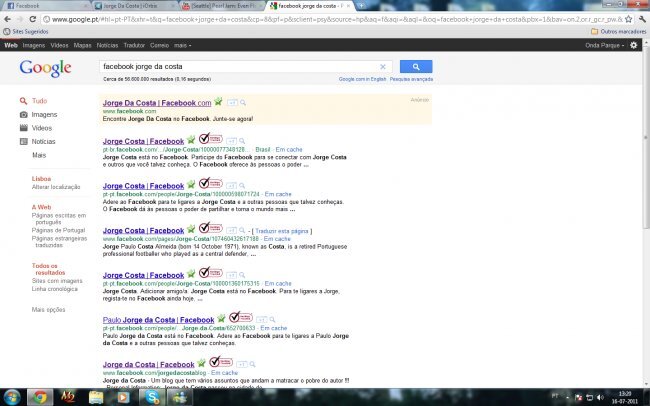Go back with the browser back arrow

[7, 19]
